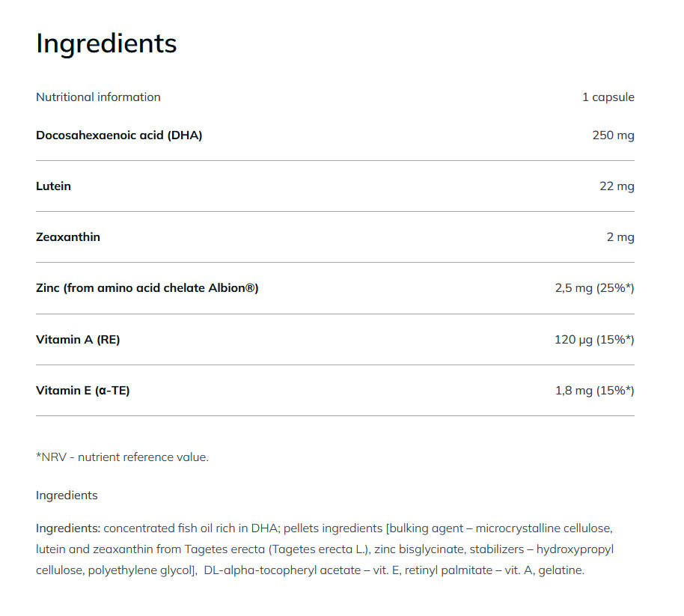Click the small Ingredients subheading below footnote

pyautogui.click(x=67, y=495)
